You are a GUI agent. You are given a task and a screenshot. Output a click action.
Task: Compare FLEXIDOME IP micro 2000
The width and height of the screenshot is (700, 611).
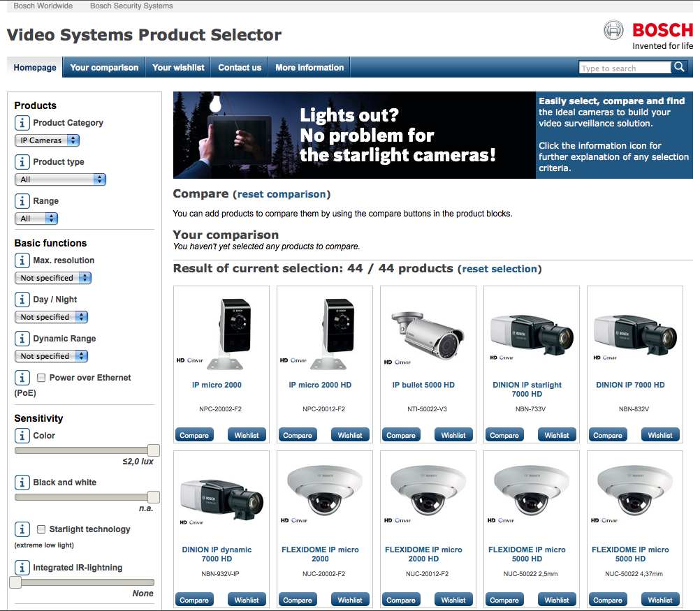pos(298,601)
